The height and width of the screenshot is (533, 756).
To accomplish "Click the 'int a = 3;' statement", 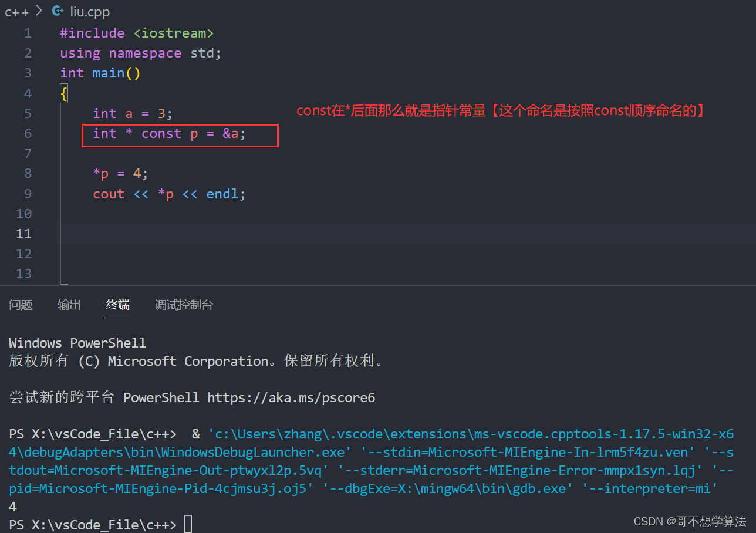I will [133, 113].
